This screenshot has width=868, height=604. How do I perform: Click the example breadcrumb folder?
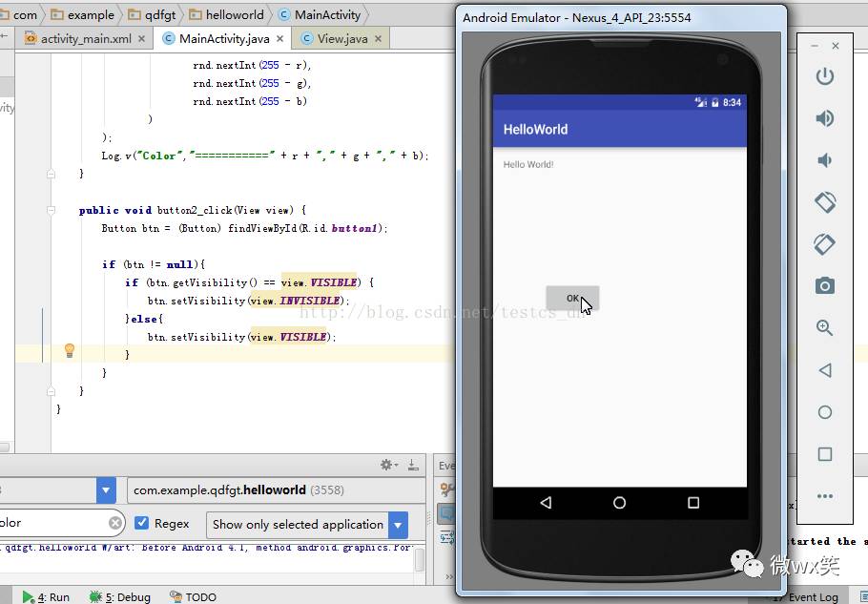[x=83, y=15]
